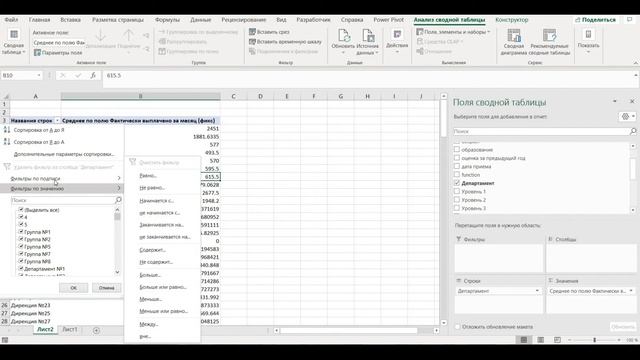Uncheck Группа №1 in filter list
The width and height of the screenshot is (640, 360).
pyautogui.click(x=21, y=232)
